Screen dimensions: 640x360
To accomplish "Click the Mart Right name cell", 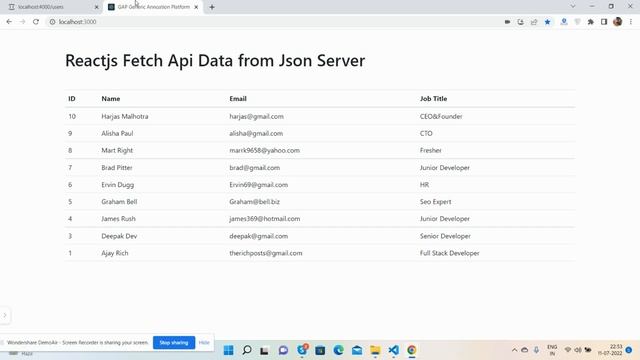I will click(117, 150).
